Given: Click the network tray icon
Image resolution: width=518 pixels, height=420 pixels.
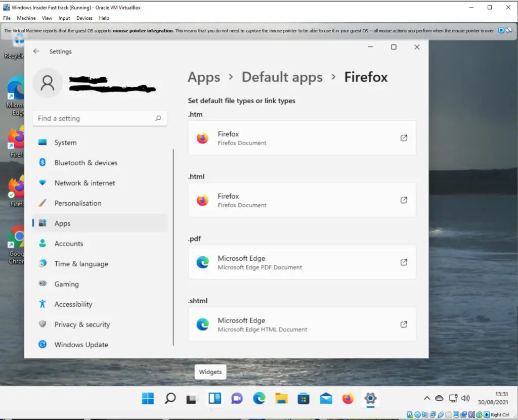Looking at the screenshot, I should (x=453, y=398).
